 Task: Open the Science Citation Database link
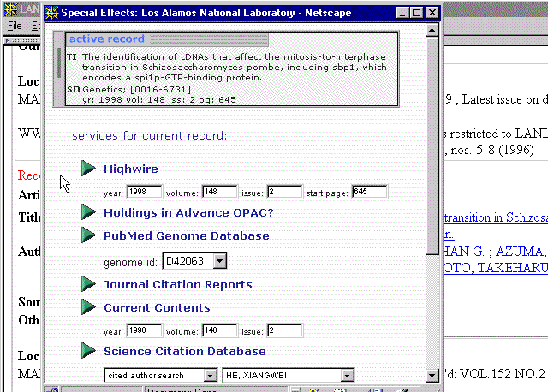185,351
